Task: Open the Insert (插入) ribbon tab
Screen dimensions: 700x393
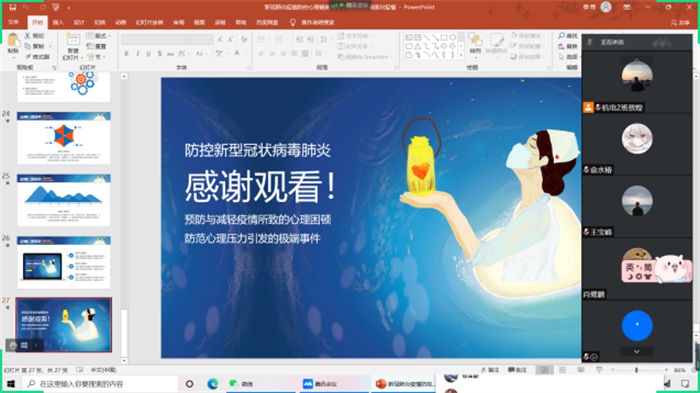Action: [58, 22]
